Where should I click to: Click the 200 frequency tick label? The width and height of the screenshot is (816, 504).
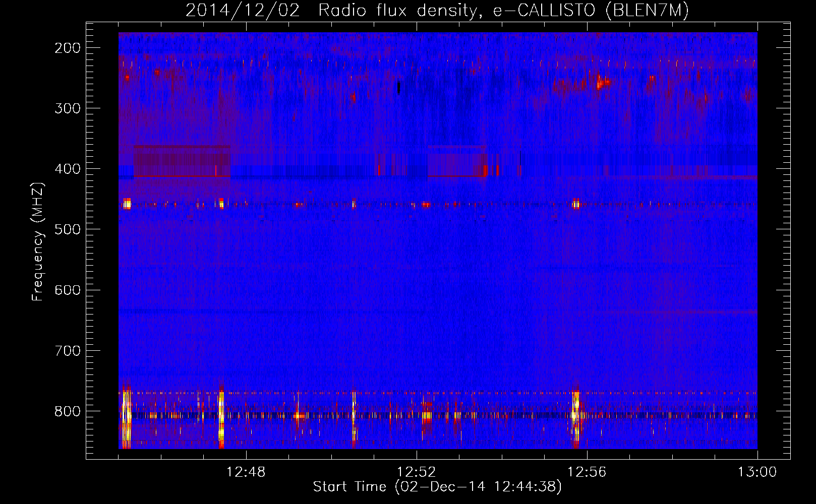(68, 48)
